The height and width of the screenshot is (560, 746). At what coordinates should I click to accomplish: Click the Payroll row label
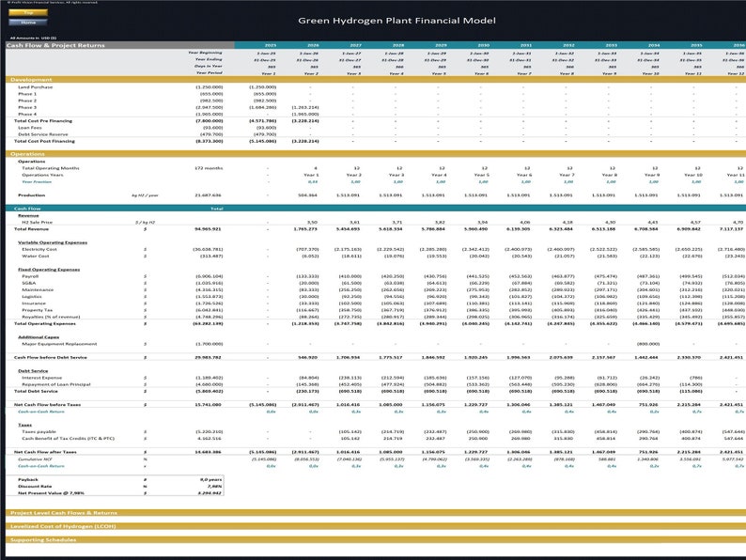pyautogui.click(x=30, y=276)
